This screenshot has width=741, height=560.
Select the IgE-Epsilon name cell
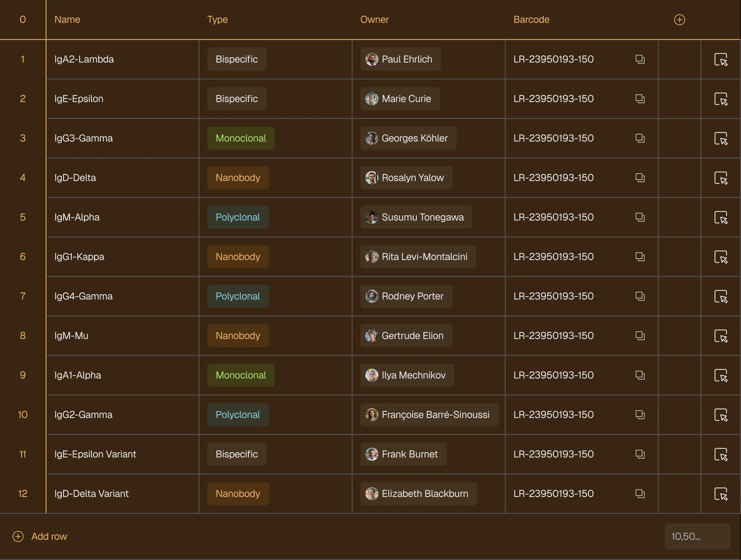pos(122,99)
